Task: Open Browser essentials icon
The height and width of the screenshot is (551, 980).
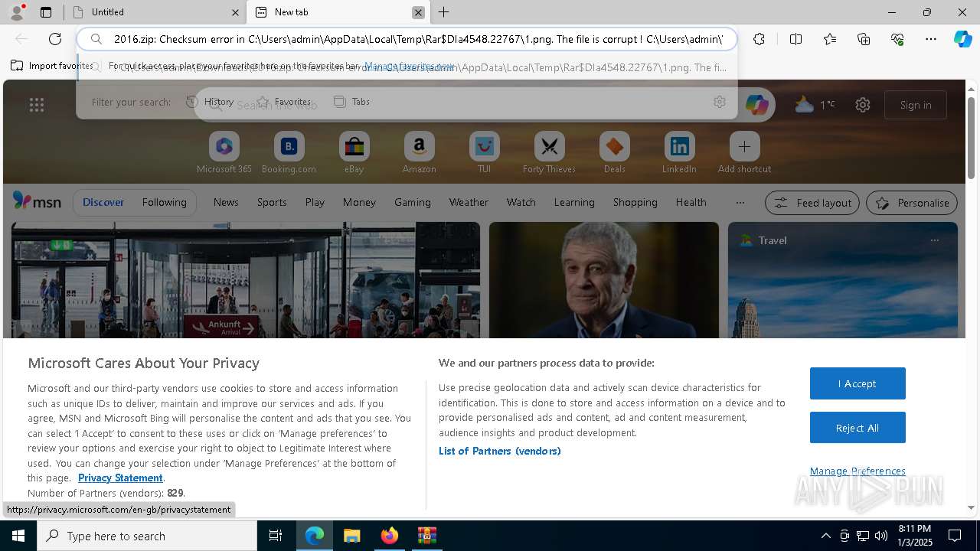Action: click(x=897, y=39)
